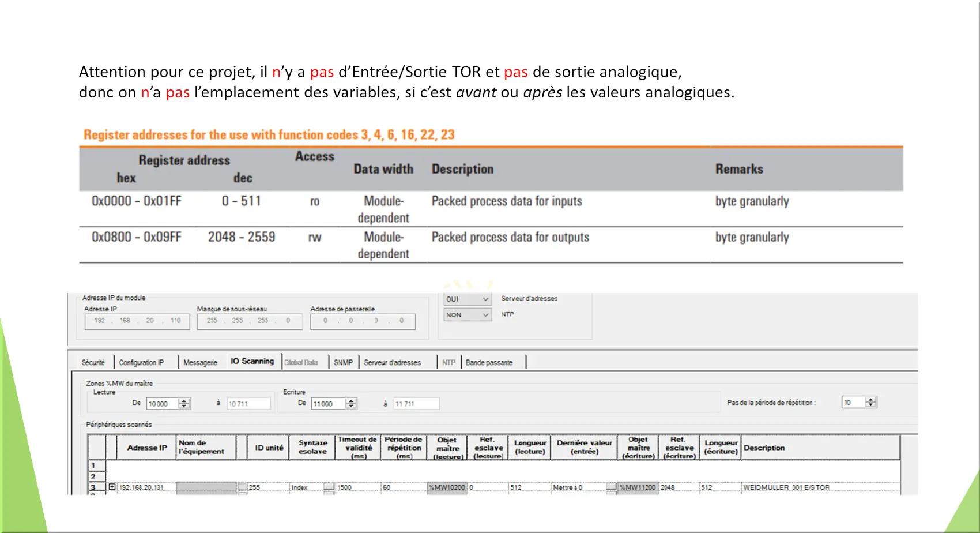Screen dimensions: 980x533
Task: Click the %MW10200 Objet maître cell
Action: 447,487
